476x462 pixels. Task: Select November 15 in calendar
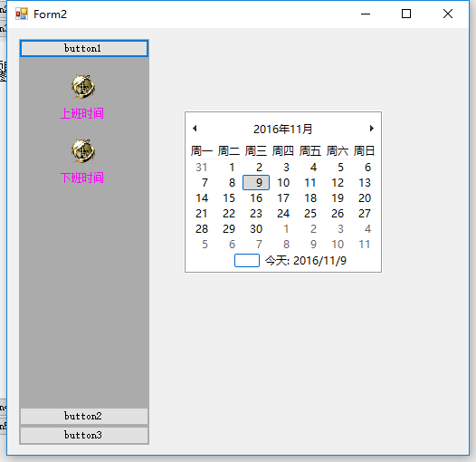tap(229, 198)
